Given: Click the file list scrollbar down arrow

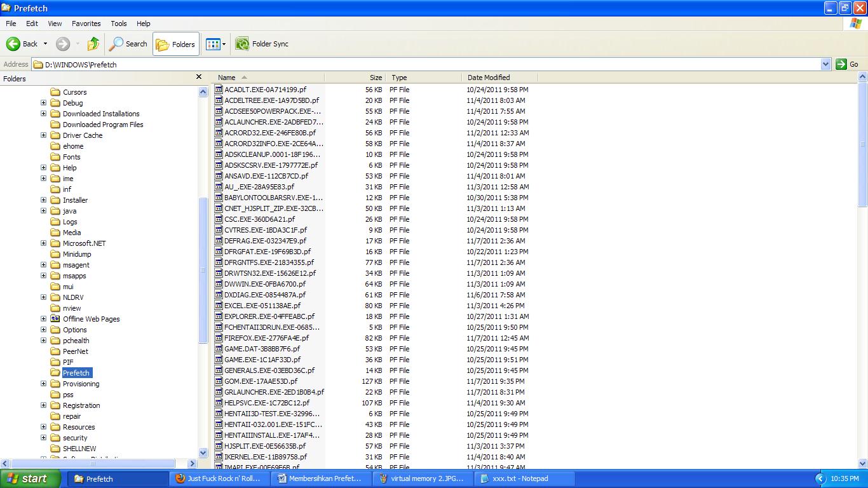Looking at the screenshot, I should tap(863, 464).
